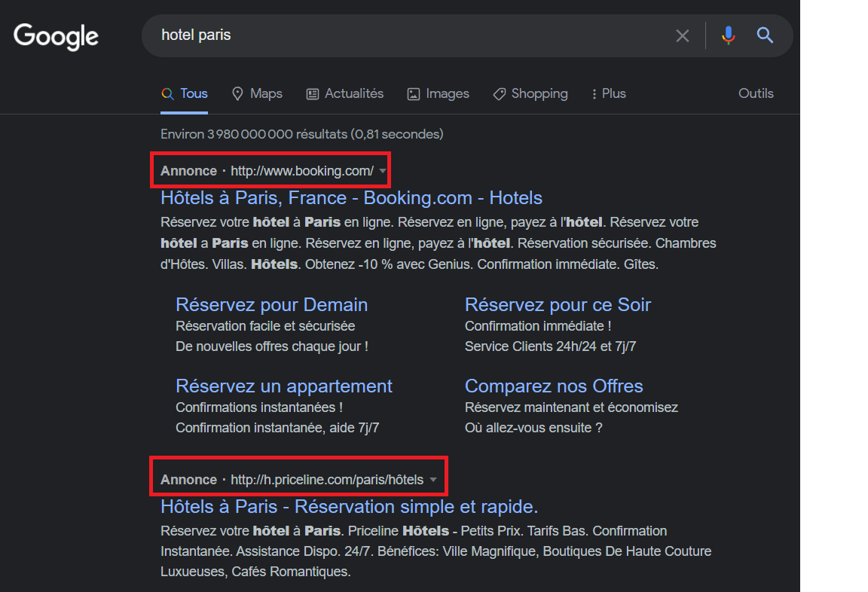
Task: Open the 'Comparez nos Offres' sitelink
Action: coord(554,386)
